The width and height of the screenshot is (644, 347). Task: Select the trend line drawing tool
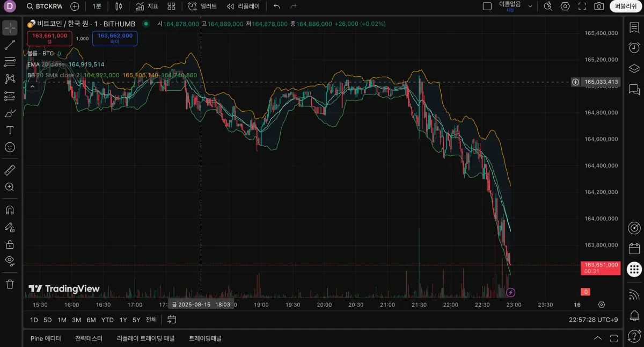click(x=10, y=45)
